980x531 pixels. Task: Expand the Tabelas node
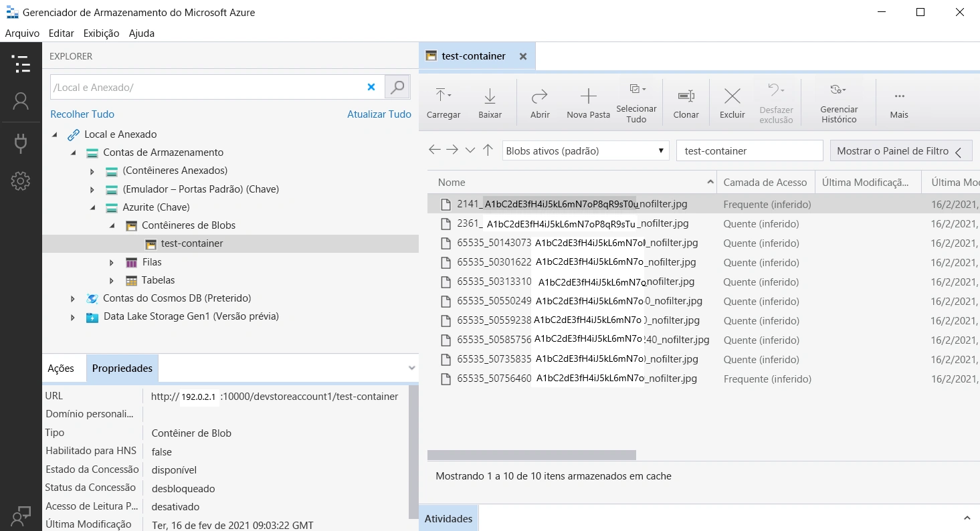(112, 280)
